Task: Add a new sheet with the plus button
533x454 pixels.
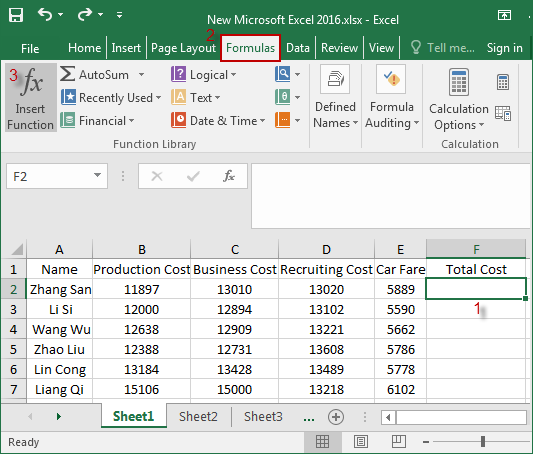Action: [x=336, y=417]
